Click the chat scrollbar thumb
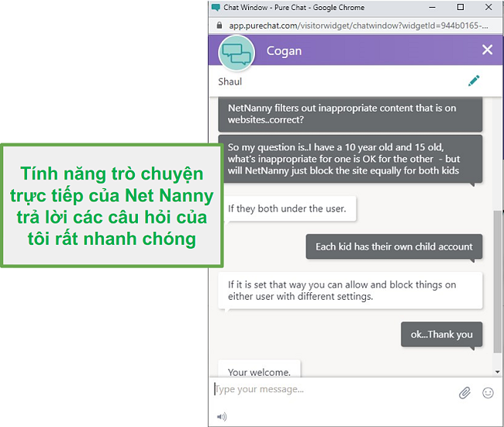Image resolution: width=504 pixels, height=427 pixels. pyautogui.click(x=497, y=281)
